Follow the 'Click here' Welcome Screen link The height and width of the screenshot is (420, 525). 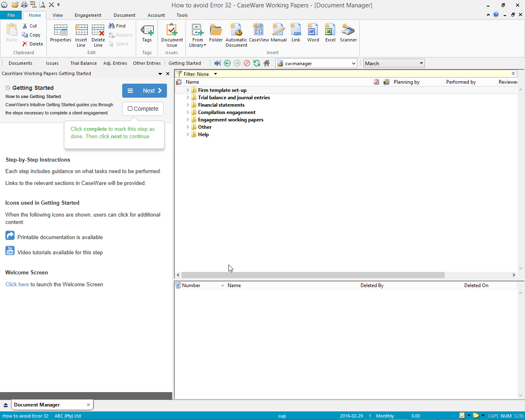(x=17, y=284)
